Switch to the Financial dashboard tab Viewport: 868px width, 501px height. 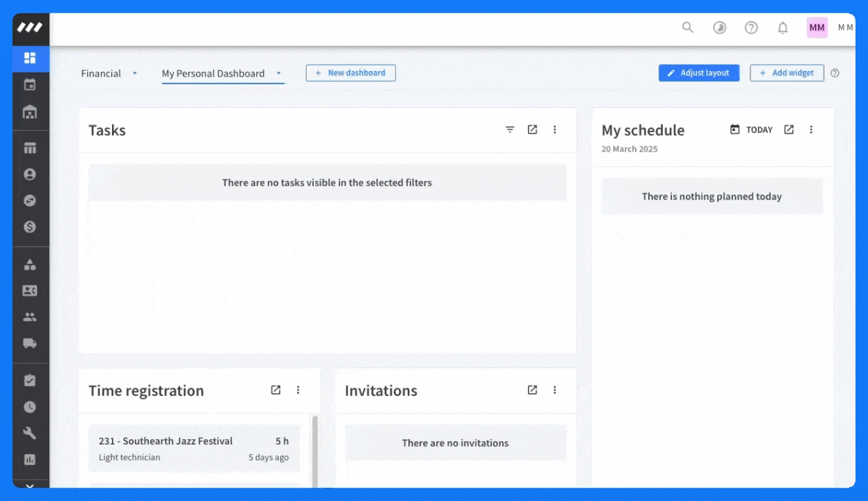(101, 73)
